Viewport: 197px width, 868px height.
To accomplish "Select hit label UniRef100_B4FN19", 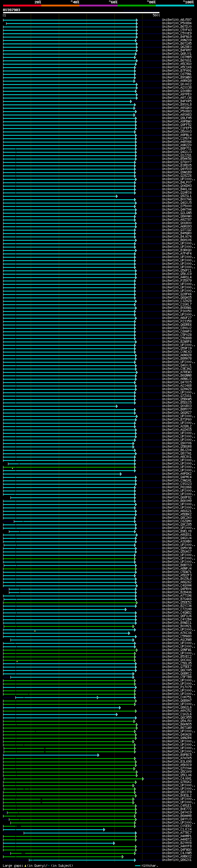I will click(177, 37).
